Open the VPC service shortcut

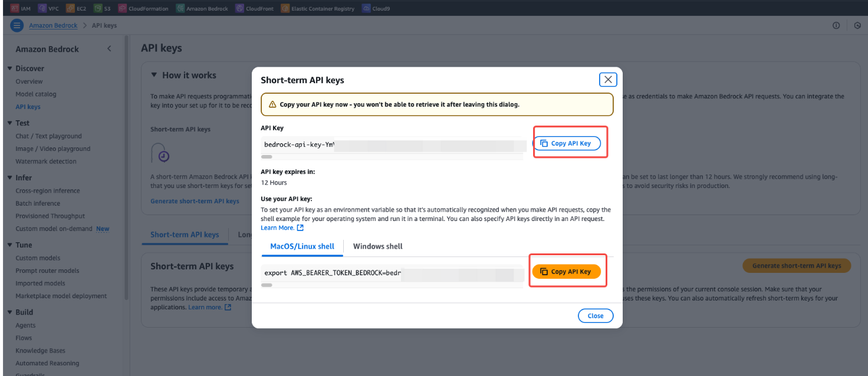point(48,8)
